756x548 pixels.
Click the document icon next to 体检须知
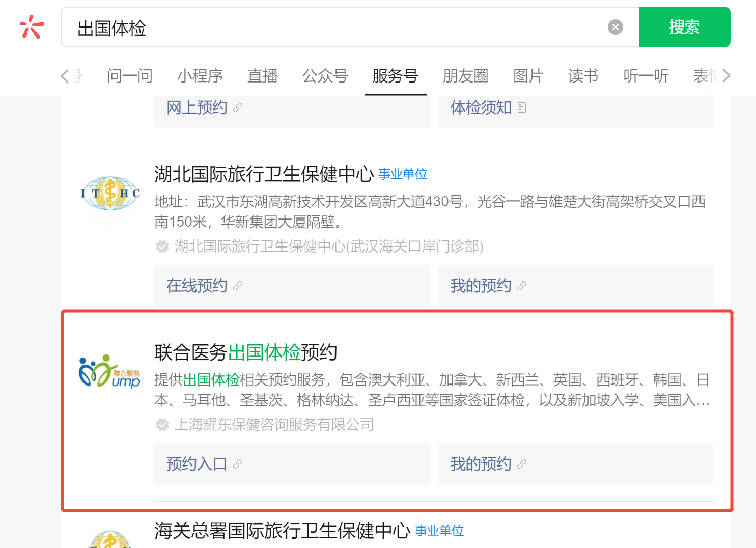(x=522, y=107)
